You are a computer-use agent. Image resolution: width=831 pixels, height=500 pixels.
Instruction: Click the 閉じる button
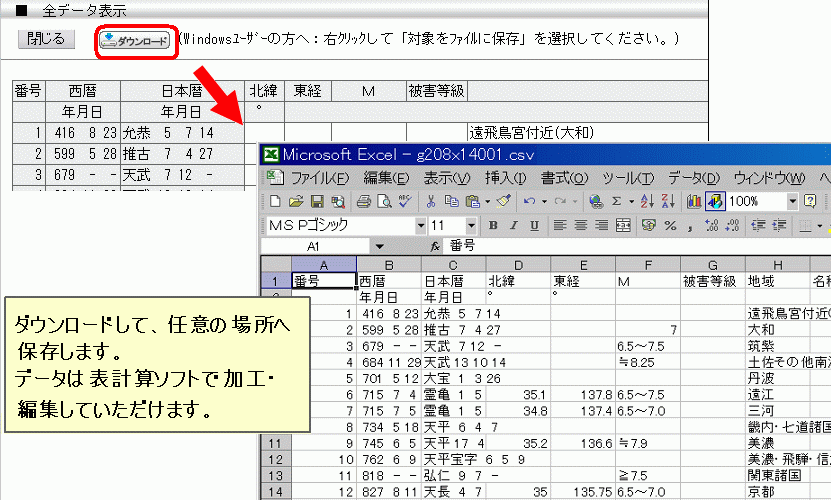point(46,39)
